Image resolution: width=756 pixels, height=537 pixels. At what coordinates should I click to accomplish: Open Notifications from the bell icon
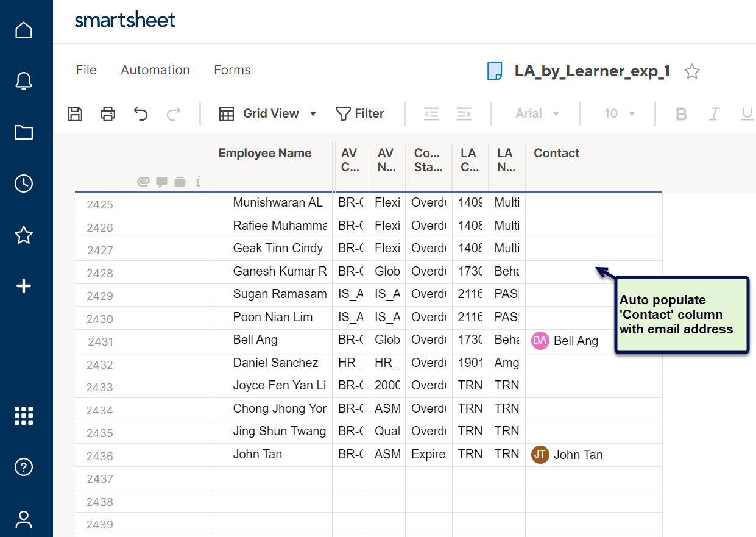(x=24, y=80)
